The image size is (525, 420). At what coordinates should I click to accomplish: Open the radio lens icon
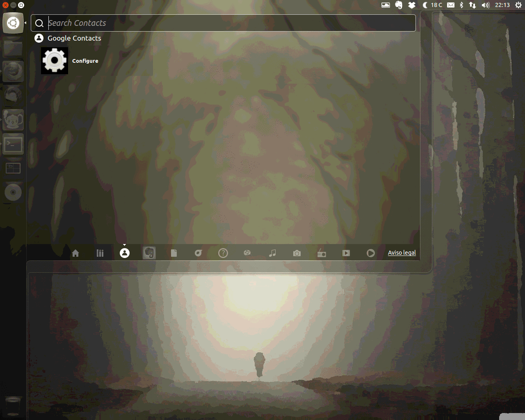pyautogui.click(x=322, y=253)
